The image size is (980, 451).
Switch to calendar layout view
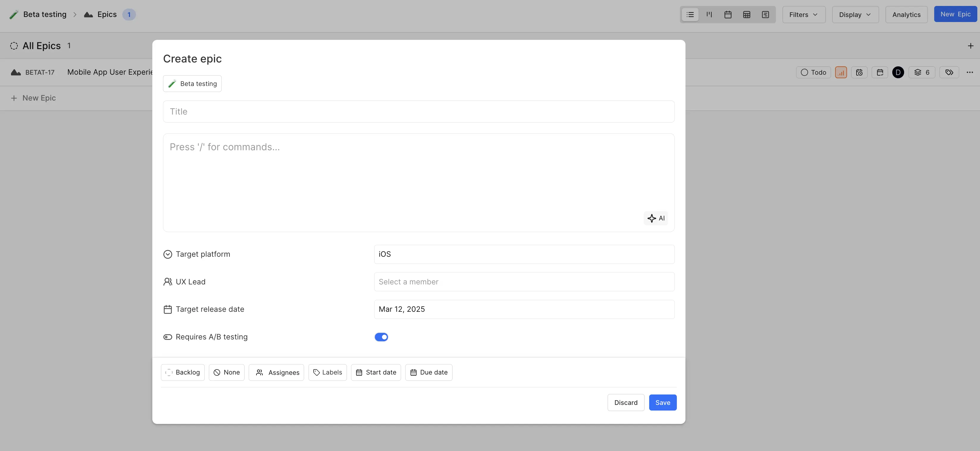pyautogui.click(x=728, y=15)
